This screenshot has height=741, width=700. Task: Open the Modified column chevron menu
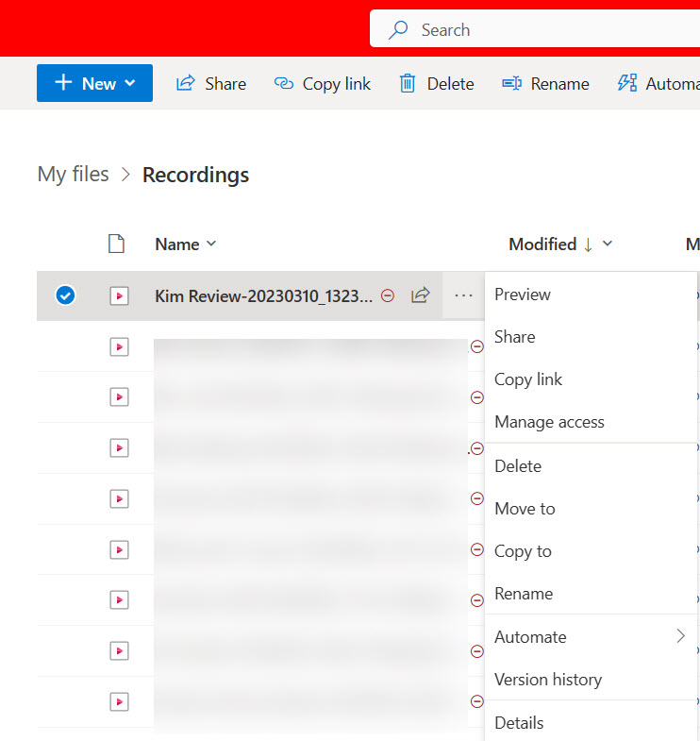coord(608,244)
